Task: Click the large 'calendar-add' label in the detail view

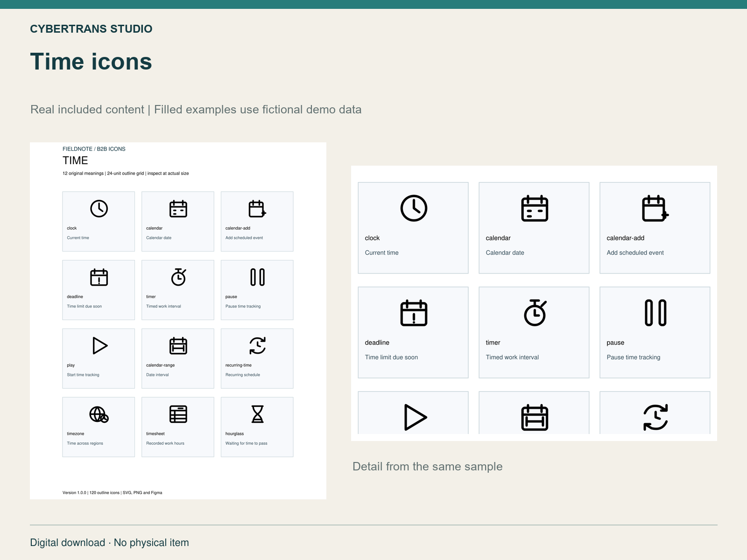Action: [x=626, y=238]
